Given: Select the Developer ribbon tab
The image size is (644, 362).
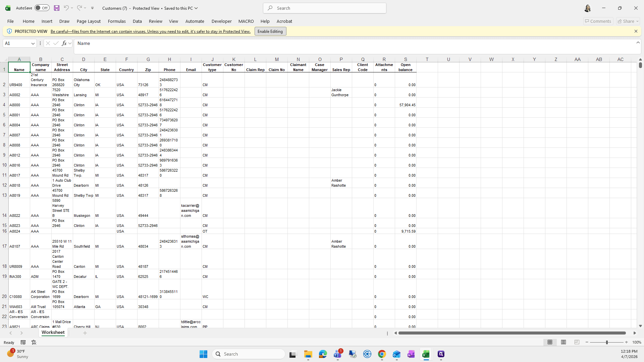Looking at the screenshot, I should click(x=221, y=21).
